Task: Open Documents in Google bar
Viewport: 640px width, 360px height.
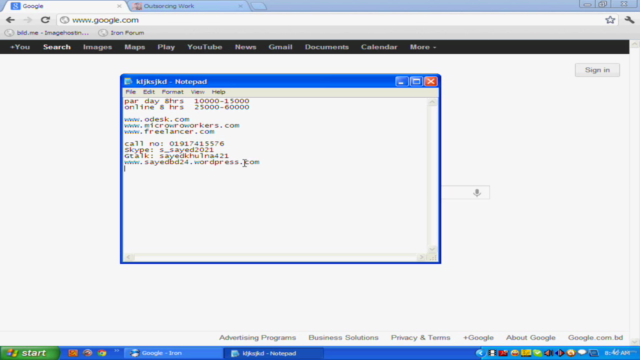Action: (x=327, y=47)
